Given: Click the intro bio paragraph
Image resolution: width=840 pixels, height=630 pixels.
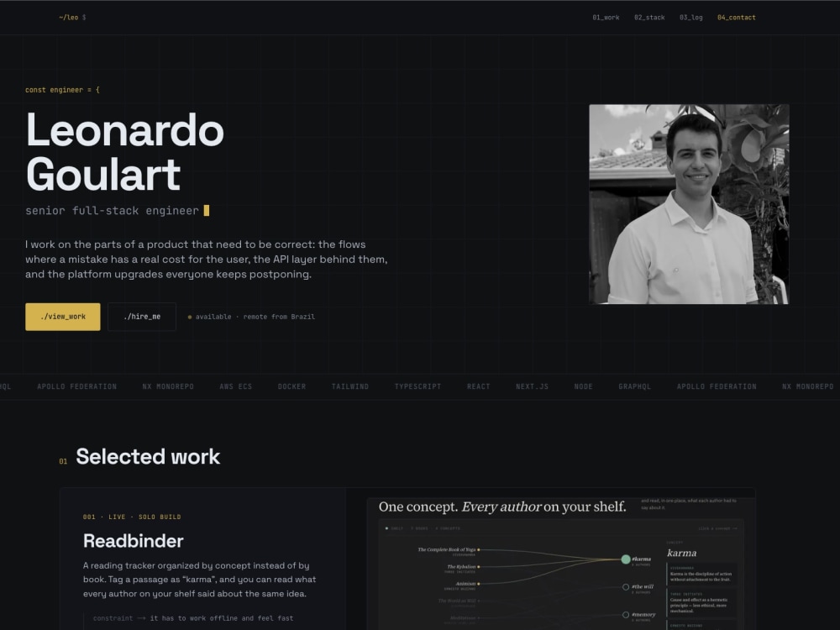Looking at the screenshot, I should (207, 260).
